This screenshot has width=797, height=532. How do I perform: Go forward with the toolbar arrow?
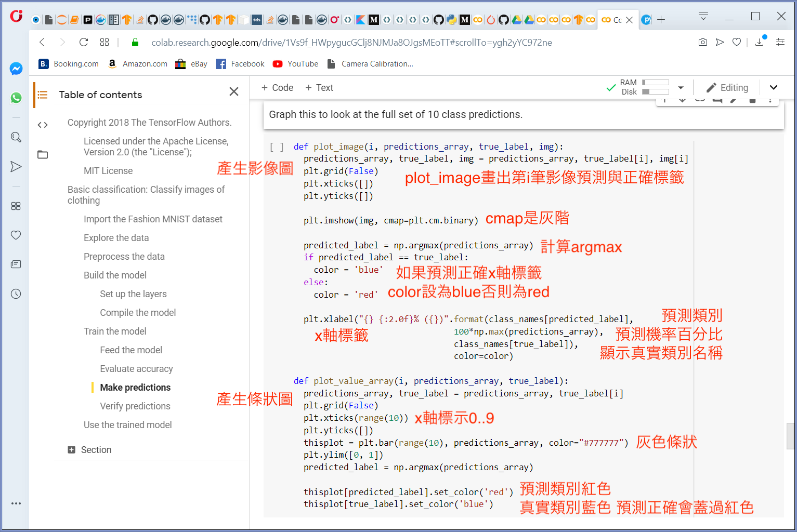pos(62,42)
